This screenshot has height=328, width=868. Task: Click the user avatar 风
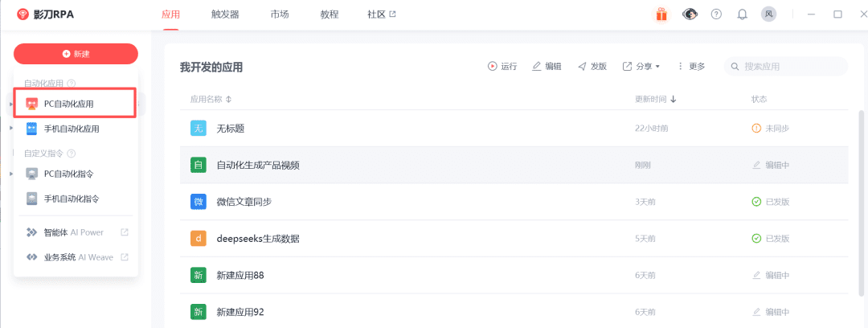768,14
